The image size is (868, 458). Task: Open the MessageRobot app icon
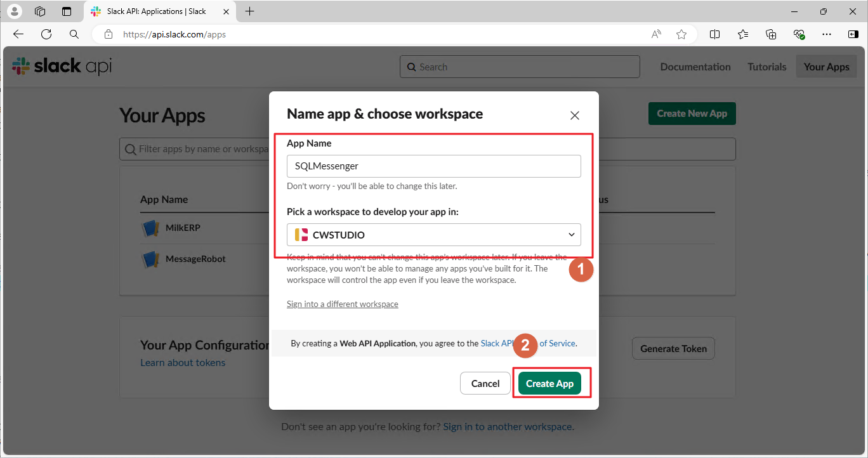point(150,259)
